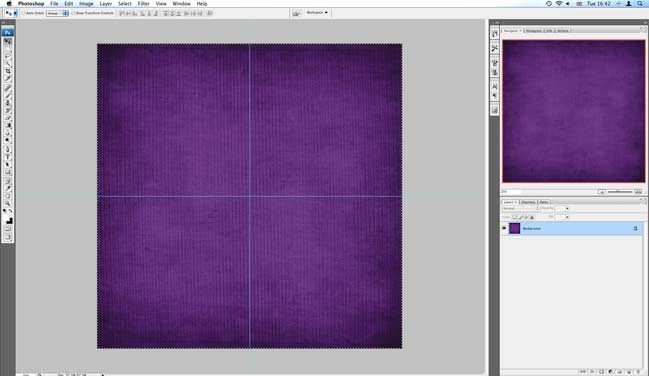Select the Quick Selection tool
649x376 pixels.
point(8,63)
